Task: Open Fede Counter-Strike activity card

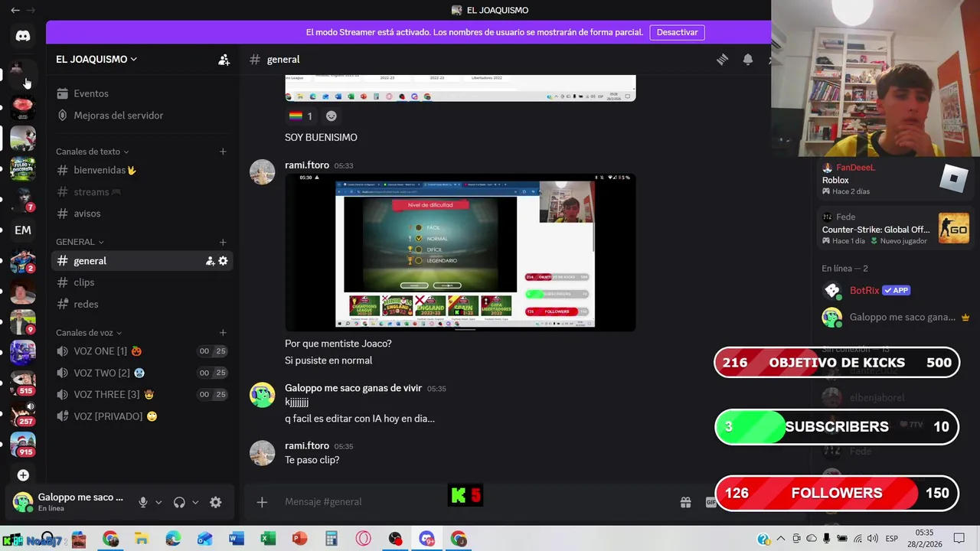Action: coord(894,229)
